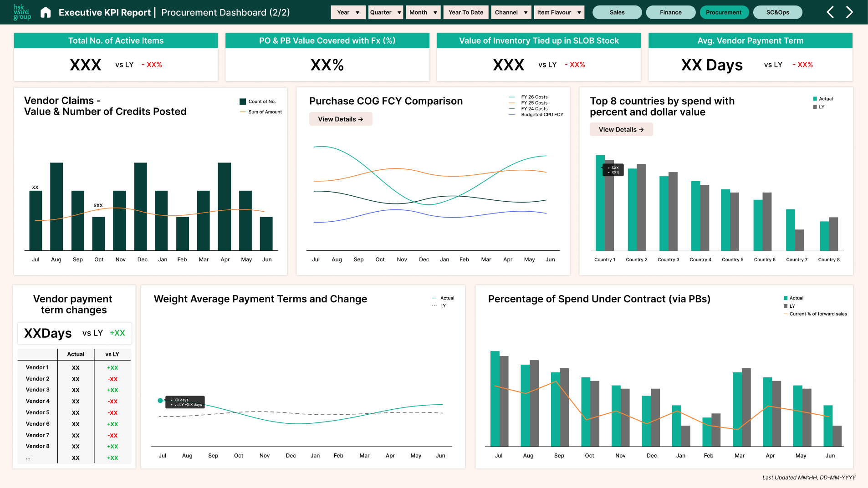
Task: Select the Year To Date filter
Action: [x=466, y=12]
